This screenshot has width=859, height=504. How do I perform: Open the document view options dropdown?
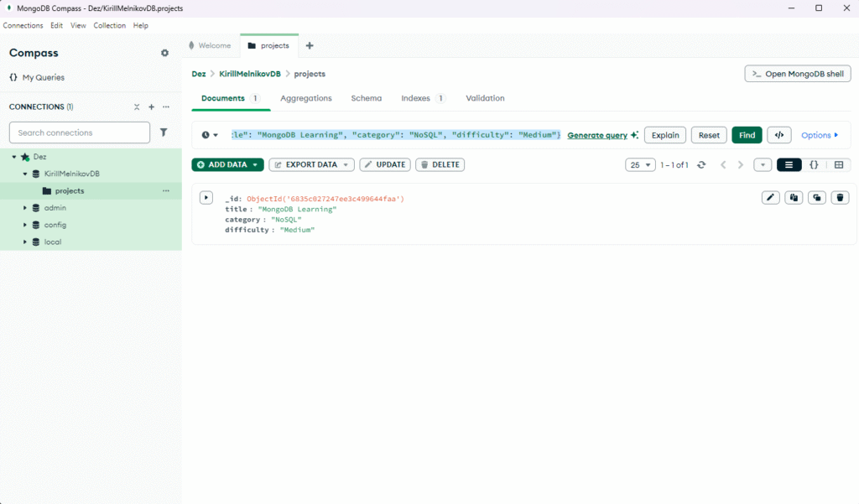(x=763, y=165)
